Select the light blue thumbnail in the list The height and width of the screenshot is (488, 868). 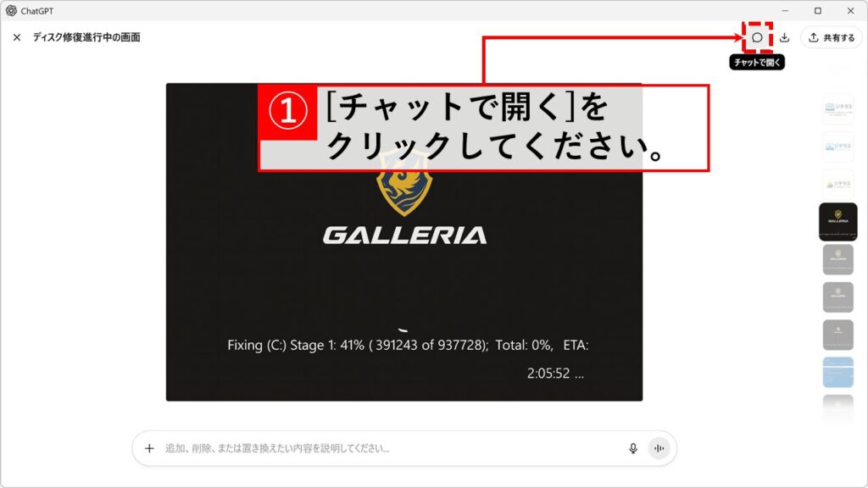pyautogui.click(x=837, y=373)
